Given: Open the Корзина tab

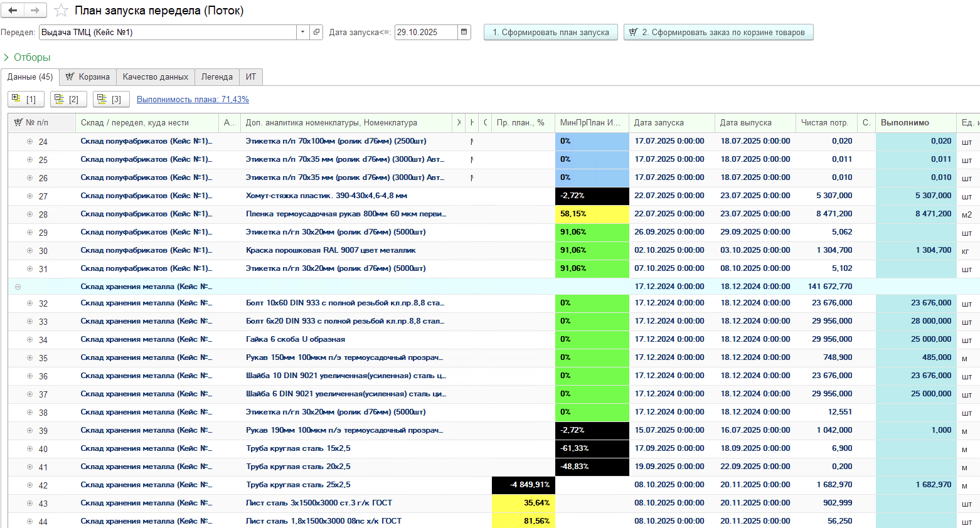Looking at the screenshot, I should 88,77.
